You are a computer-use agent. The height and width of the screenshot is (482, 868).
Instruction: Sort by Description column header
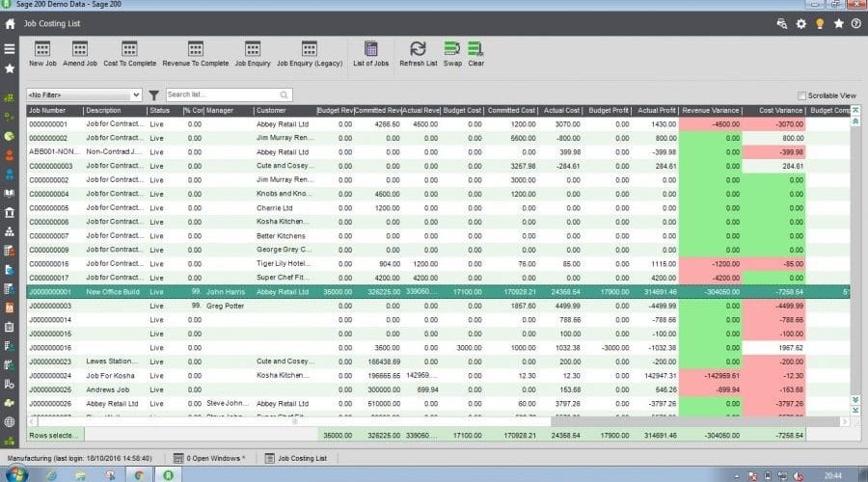click(115, 111)
